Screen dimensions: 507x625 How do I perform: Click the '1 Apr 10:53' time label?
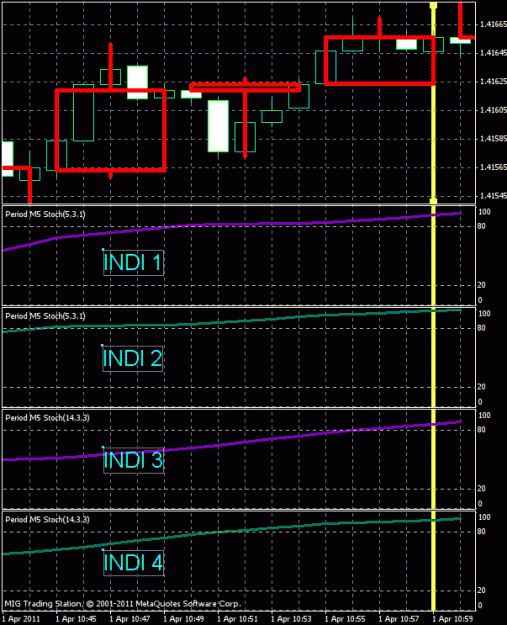click(291, 619)
